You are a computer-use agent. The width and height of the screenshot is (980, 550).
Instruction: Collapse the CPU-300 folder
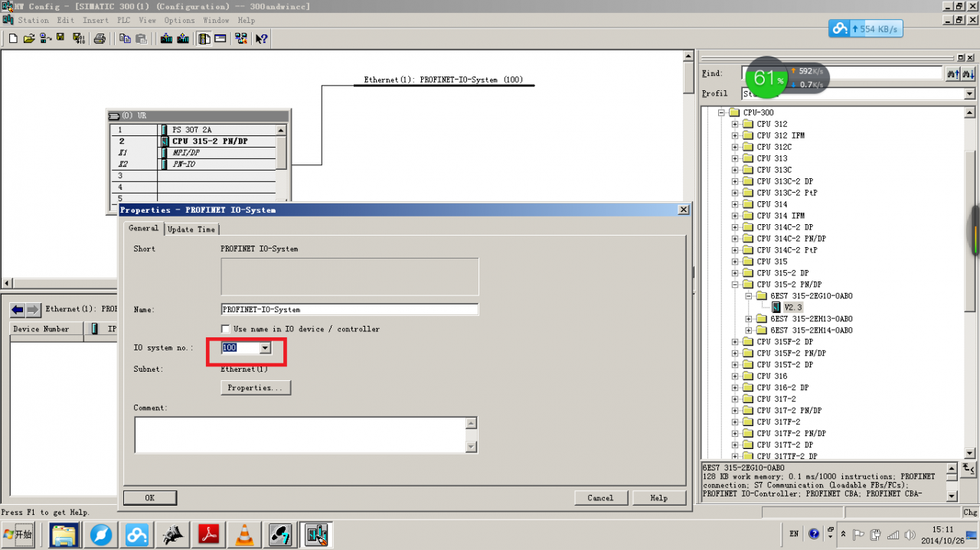click(x=722, y=112)
